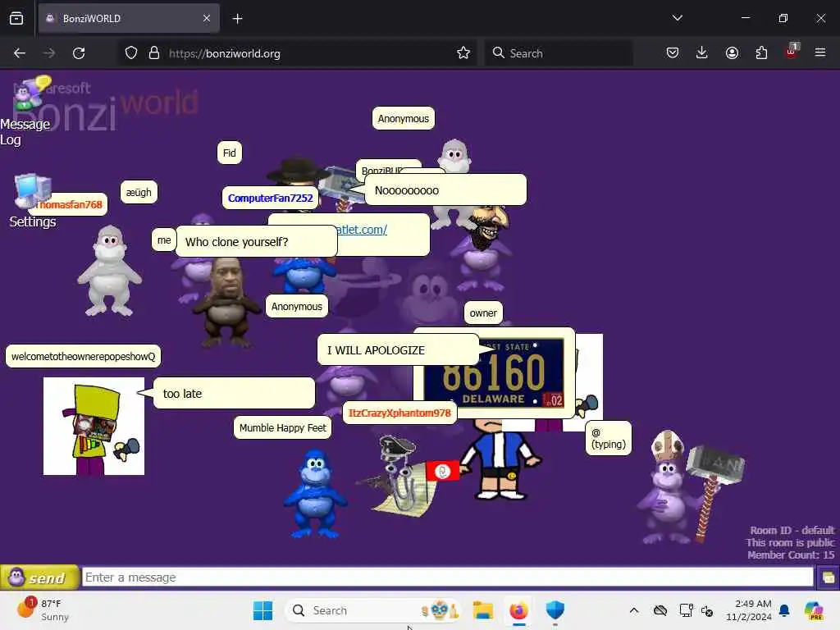Select the BonziWORLD tab

(129, 19)
